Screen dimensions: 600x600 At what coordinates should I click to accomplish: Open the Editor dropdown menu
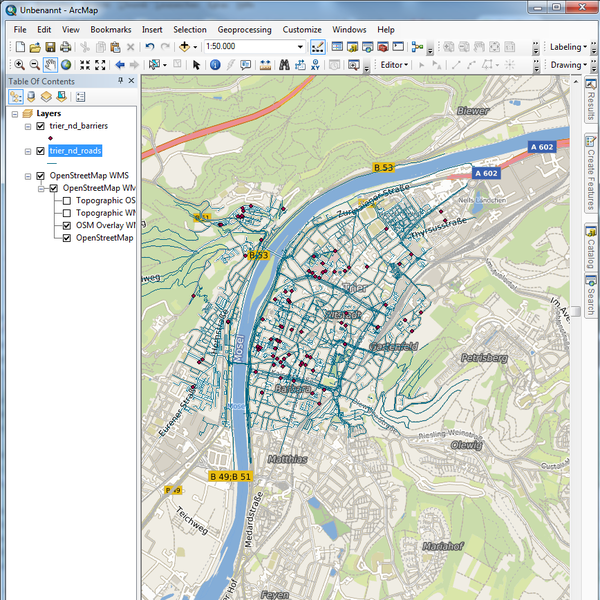[x=394, y=65]
